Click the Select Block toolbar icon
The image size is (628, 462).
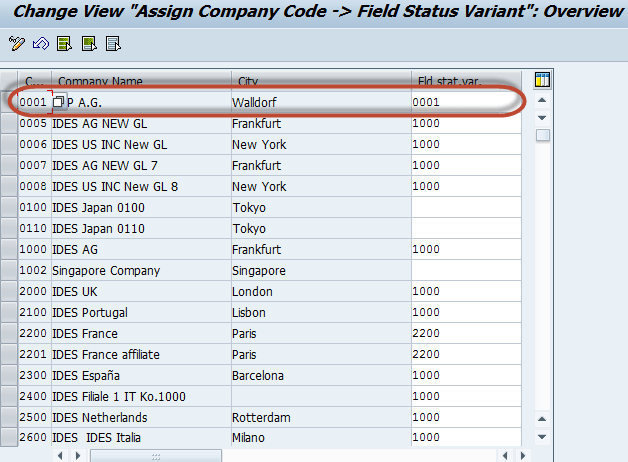(x=89, y=44)
